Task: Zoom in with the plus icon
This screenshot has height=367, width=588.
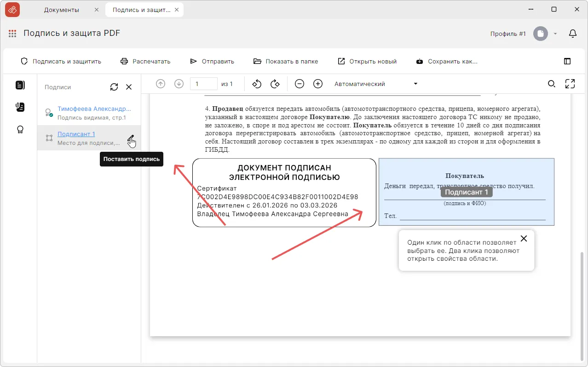Action: [x=318, y=84]
